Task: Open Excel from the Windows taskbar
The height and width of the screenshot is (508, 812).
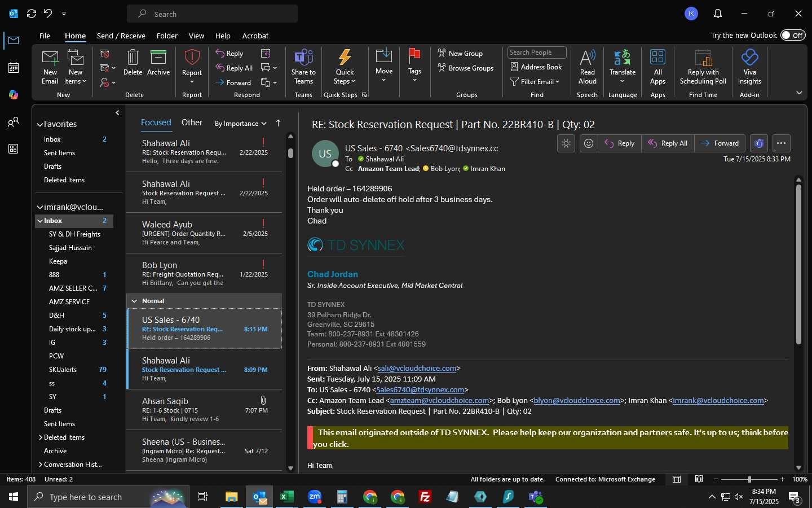Action: pos(287,497)
